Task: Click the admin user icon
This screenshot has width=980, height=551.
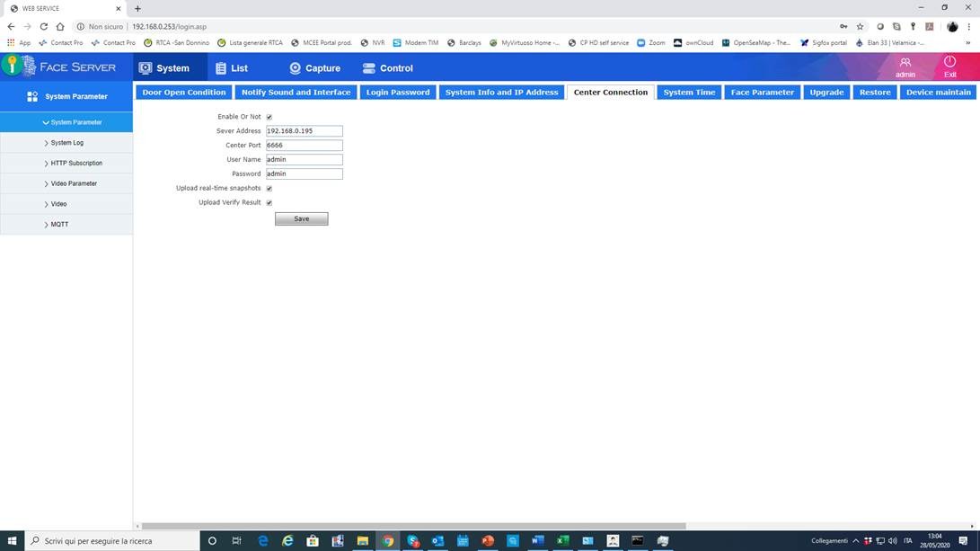Action: pos(905,62)
